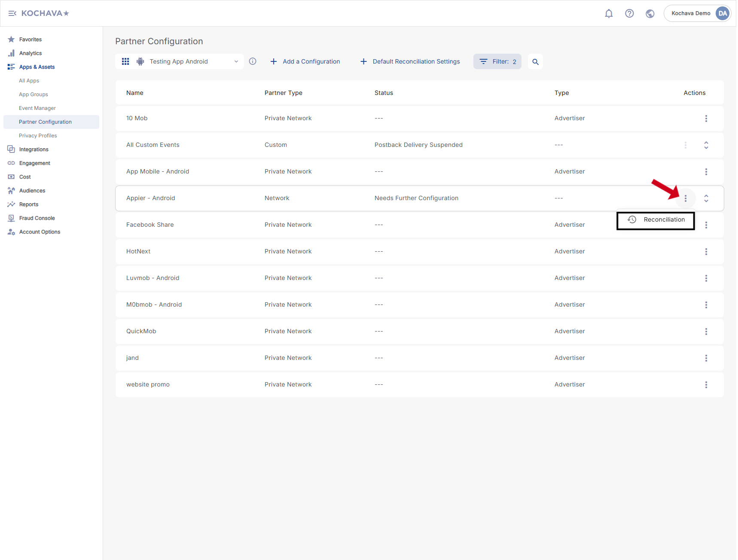Toggle the Filter: 2 button
Viewport: 738px width, 560px height.
497,61
